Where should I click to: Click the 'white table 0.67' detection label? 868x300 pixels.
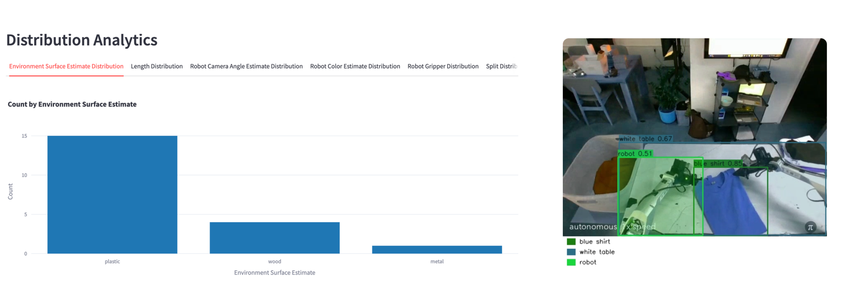click(645, 139)
